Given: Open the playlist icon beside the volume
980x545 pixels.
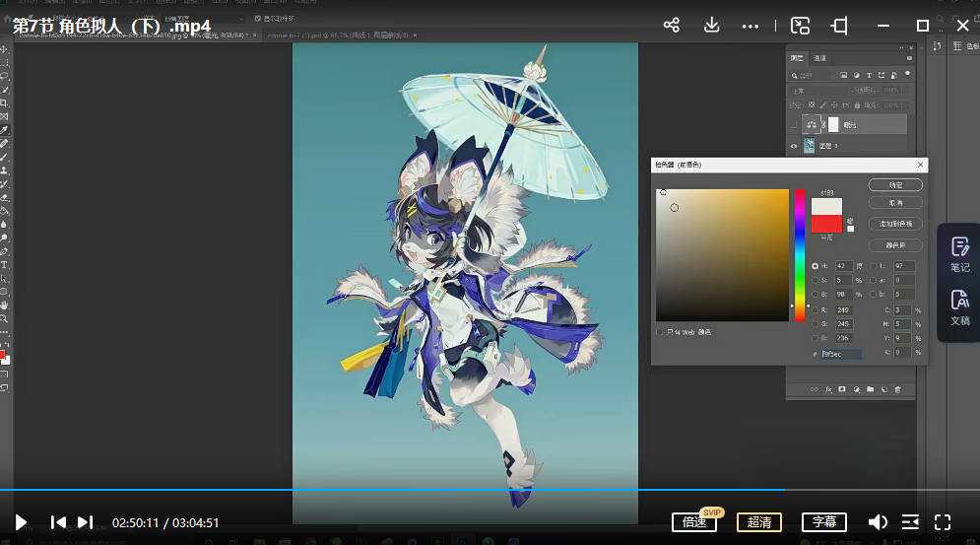Looking at the screenshot, I should (x=910, y=522).
